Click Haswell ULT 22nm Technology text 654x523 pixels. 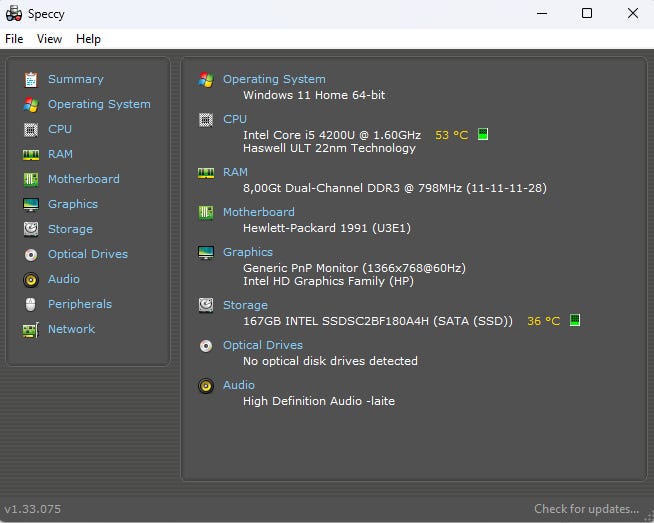(x=330, y=148)
